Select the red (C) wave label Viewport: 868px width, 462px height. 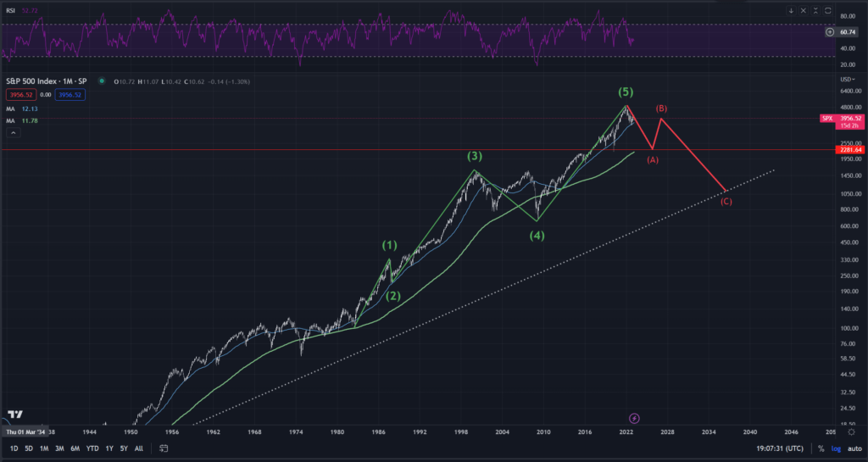[x=726, y=202]
